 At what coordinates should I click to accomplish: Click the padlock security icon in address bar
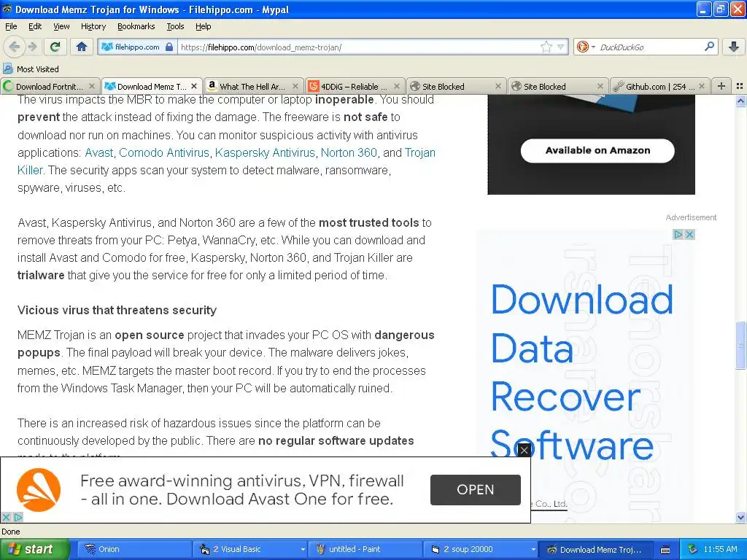[169, 47]
